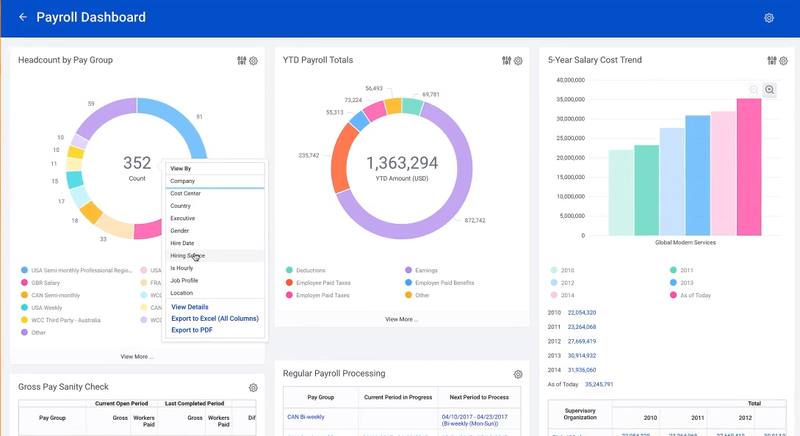
Task: Open the 2011 value 23,264,068 link
Action: click(x=582, y=327)
